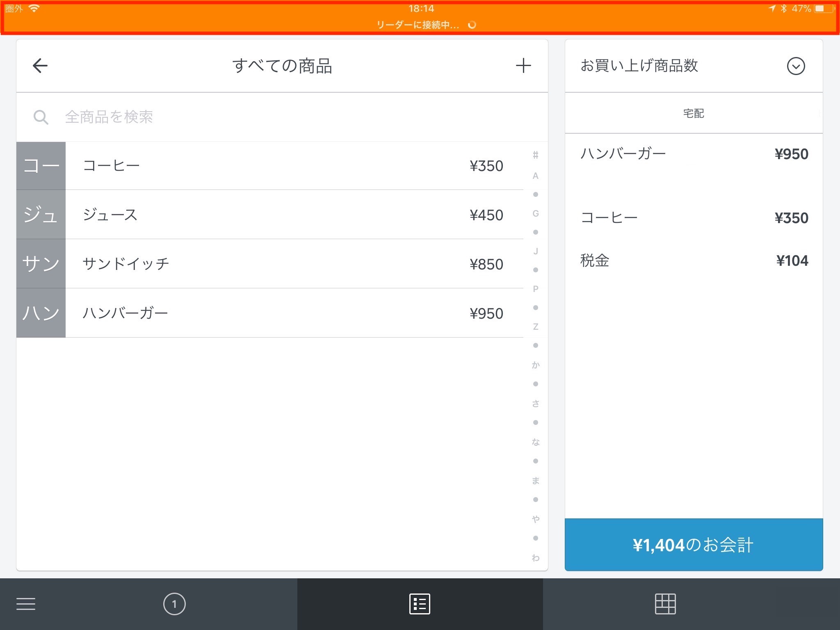
Task: Add a new item with plus icon
Action: pyautogui.click(x=523, y=66)
